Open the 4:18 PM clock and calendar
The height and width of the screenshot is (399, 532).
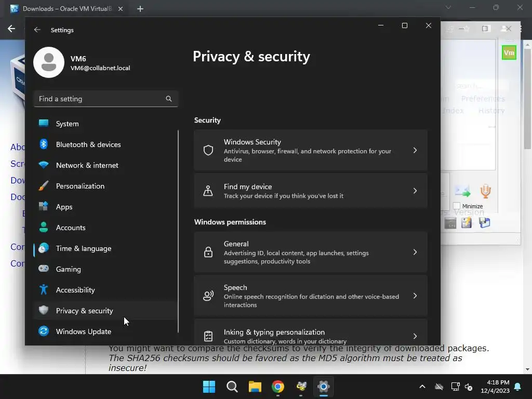pos(495,387)
